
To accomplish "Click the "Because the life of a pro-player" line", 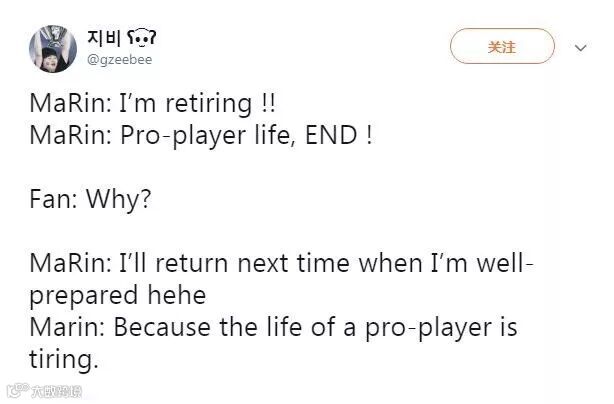I will coord(273,327).
